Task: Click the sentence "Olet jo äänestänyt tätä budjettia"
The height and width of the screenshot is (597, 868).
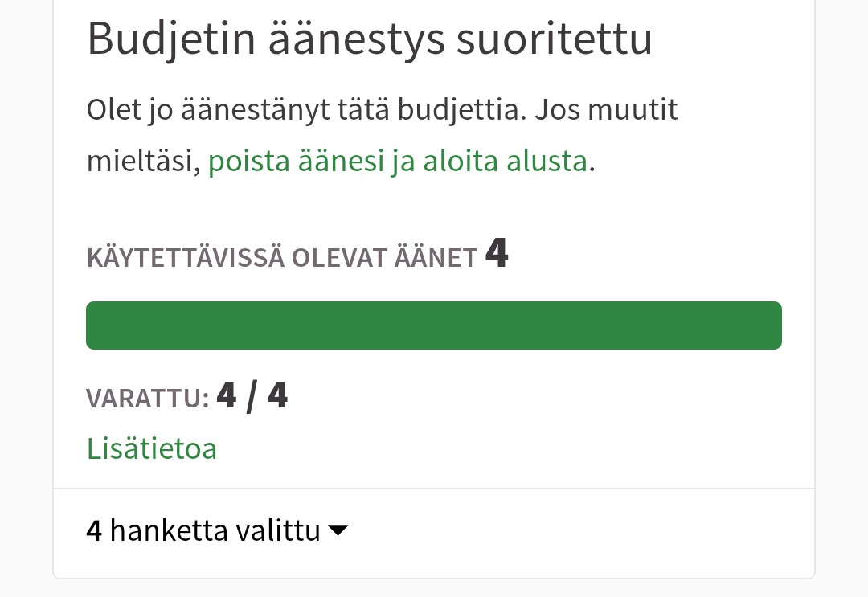Action: [305, 109]
